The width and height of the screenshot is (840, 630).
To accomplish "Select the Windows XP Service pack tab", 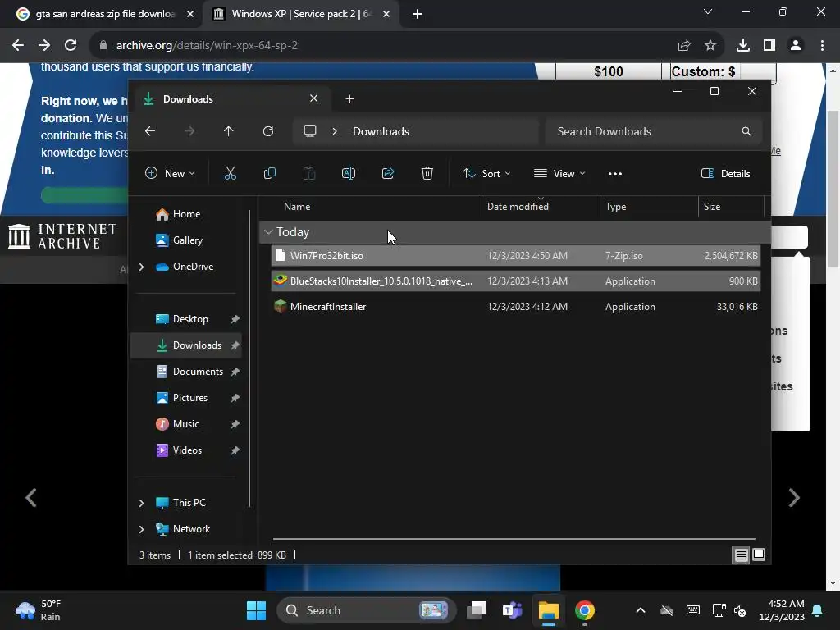I will 300,14.
